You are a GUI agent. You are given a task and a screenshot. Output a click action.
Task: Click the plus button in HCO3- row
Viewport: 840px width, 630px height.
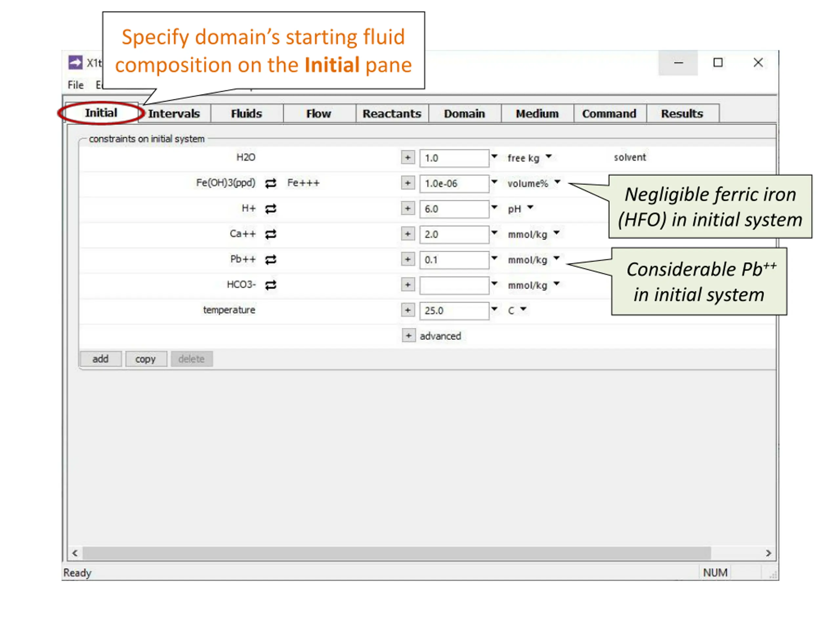point(408,285)
